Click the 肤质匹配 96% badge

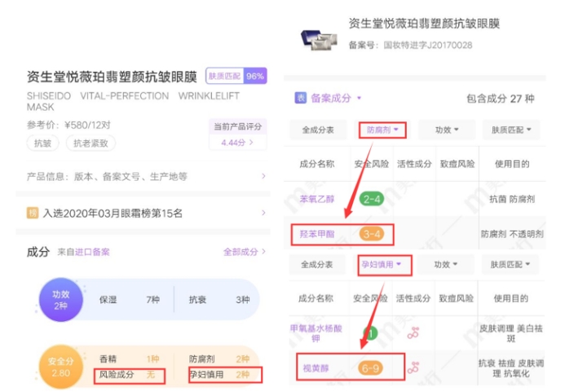(x=236, y=76)
